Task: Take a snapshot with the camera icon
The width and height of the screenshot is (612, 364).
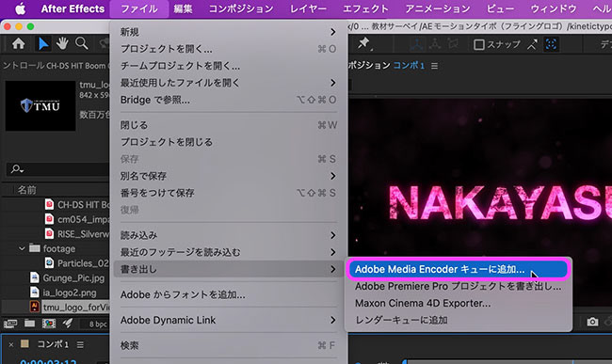Action: click(592, 322)
